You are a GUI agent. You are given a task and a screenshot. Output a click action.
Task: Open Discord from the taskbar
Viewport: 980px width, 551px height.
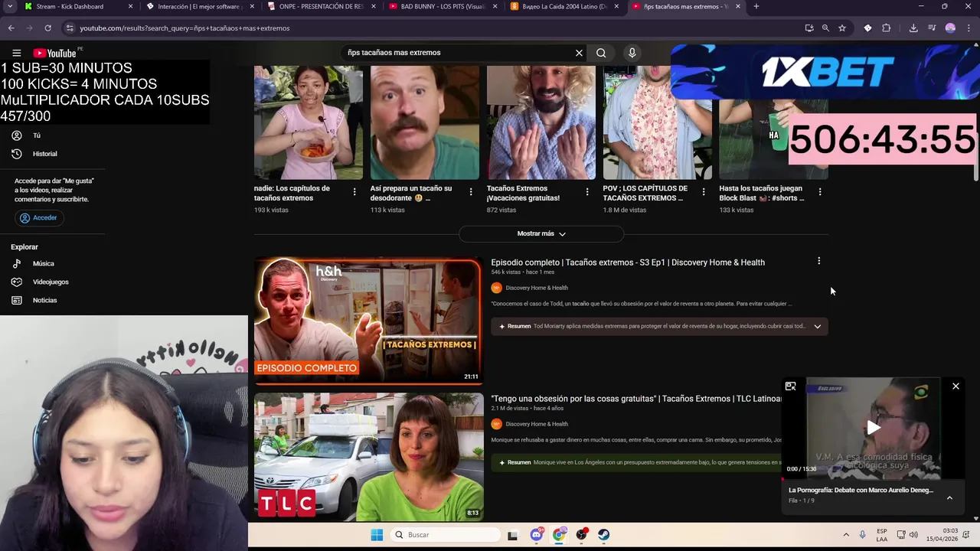(537, 535)
